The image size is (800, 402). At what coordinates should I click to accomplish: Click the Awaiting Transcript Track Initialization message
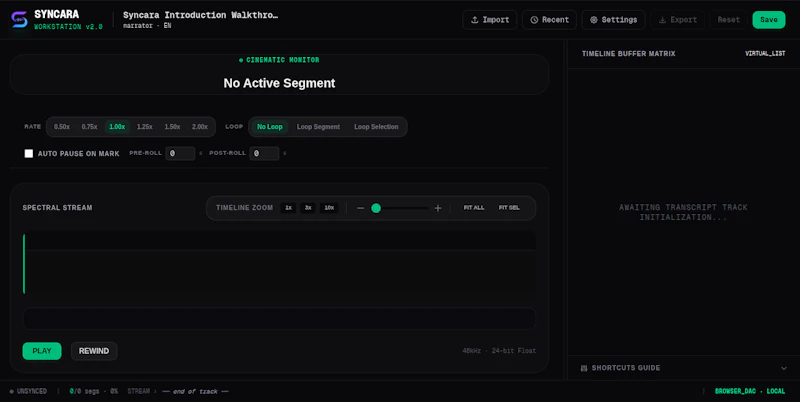(x=683, y=212)
